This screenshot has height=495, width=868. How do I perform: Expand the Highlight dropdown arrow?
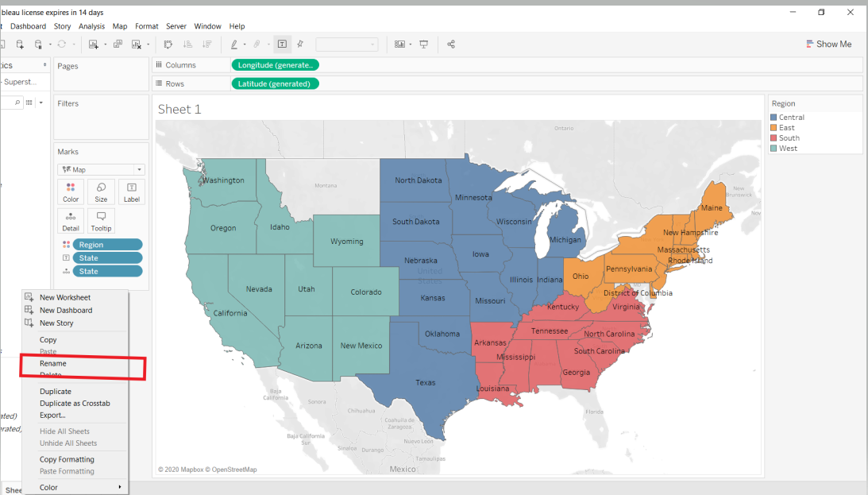tap(245, 44)
